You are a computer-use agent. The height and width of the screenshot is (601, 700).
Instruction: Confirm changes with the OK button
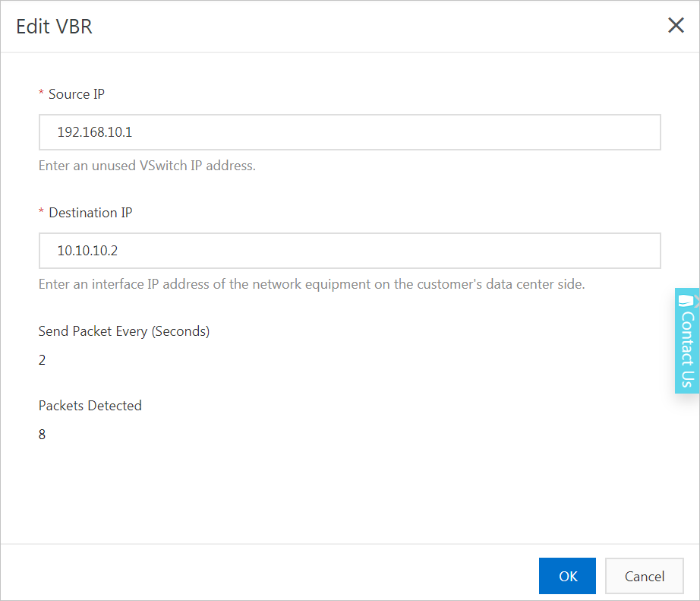click(567, 576)
